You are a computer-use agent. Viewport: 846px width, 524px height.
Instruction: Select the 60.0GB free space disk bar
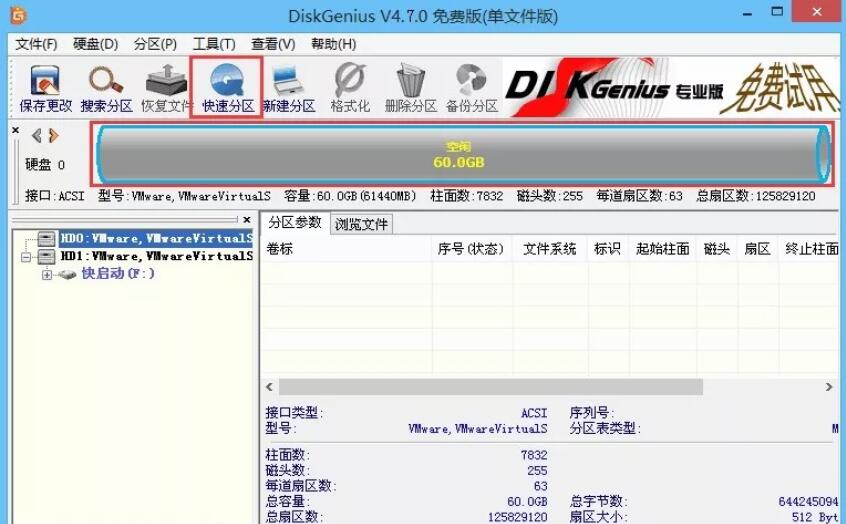[x=460, y=155]
